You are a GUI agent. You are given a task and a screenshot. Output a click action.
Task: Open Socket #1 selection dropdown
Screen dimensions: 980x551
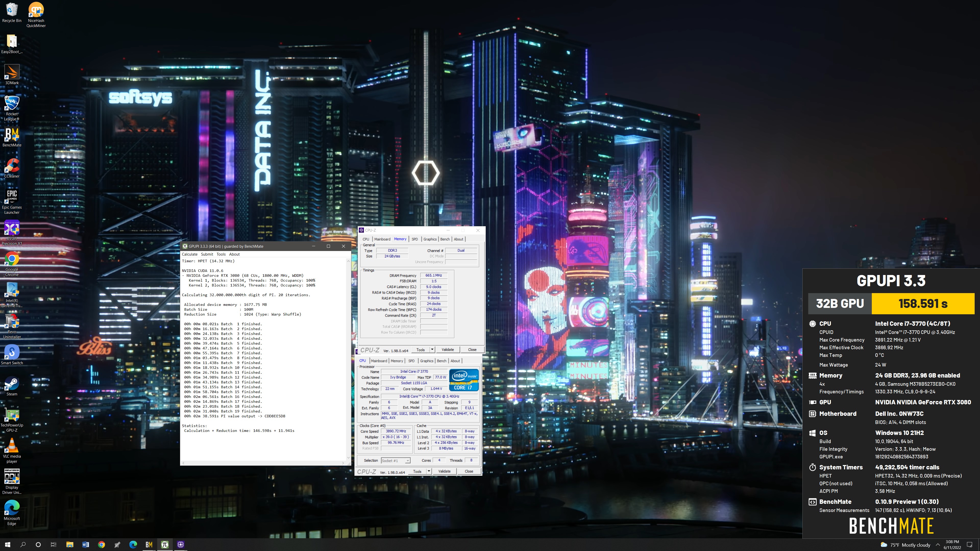(x=395, y=460)
